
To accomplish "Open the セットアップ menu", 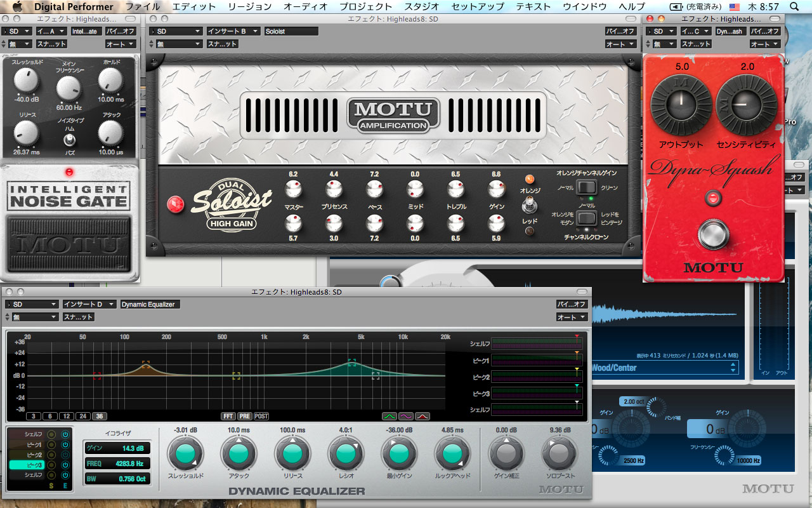I will pos(478,6).
